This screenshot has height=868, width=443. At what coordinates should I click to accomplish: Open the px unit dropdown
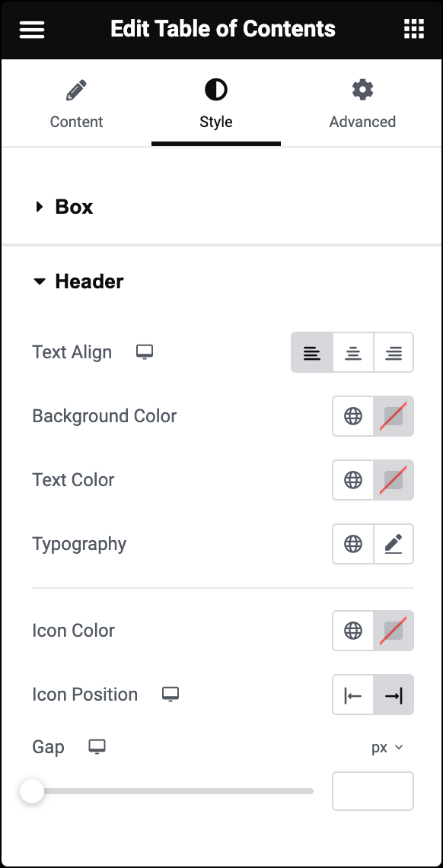387,748
